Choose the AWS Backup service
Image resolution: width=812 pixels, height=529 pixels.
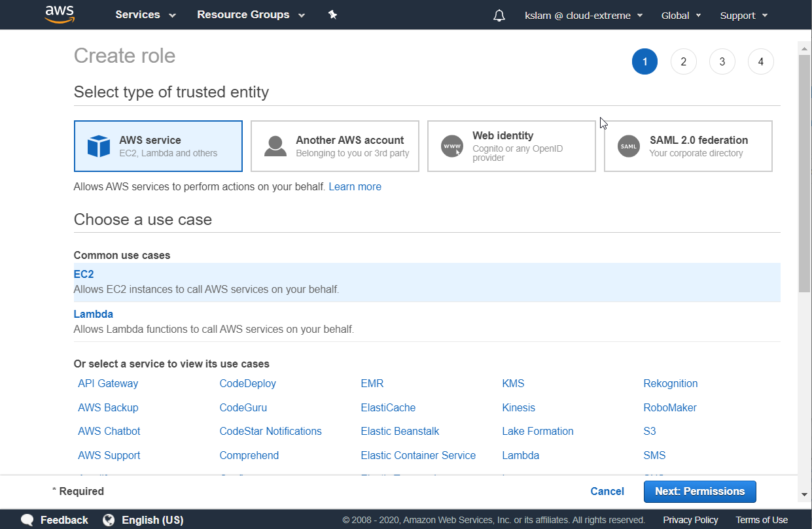pos(108,407)
